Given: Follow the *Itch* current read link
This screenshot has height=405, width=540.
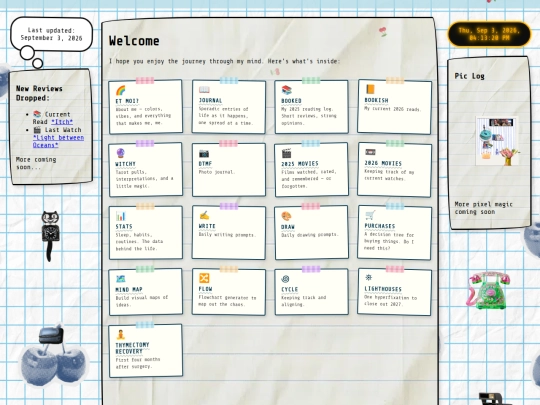Looking at the screenshot, I should pyautogui.click(x=62, y=122).
